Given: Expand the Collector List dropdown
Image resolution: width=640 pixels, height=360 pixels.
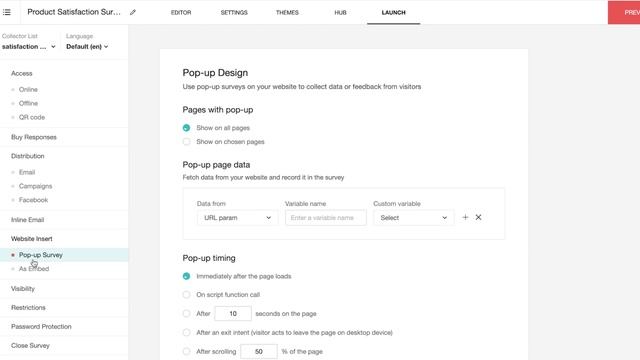Looking at the screenshot, I should (28, 47).
